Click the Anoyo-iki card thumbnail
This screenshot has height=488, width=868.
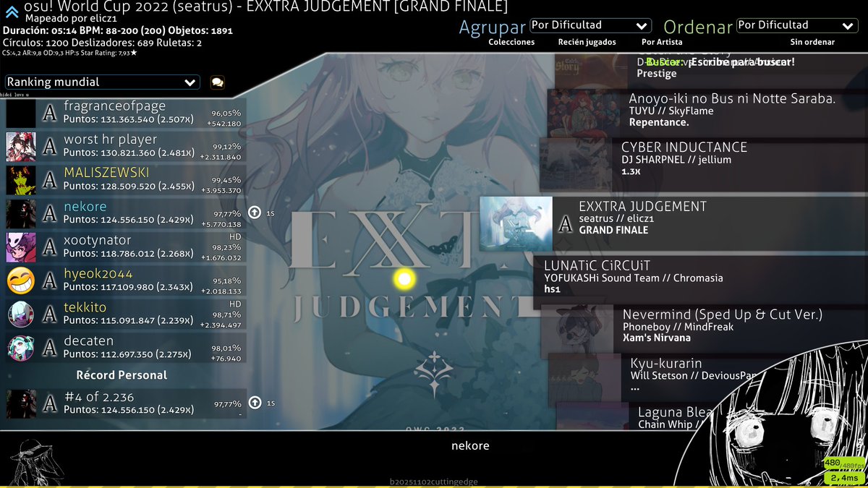coord(584,113)
